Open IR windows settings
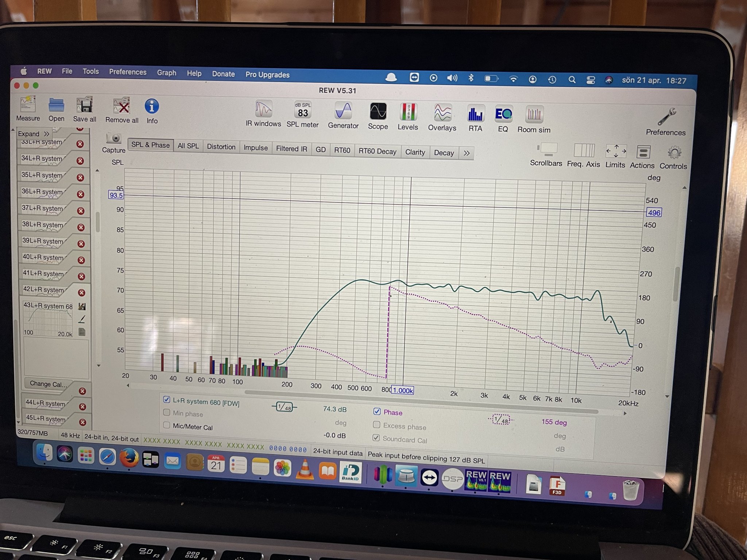 [263, 113]
